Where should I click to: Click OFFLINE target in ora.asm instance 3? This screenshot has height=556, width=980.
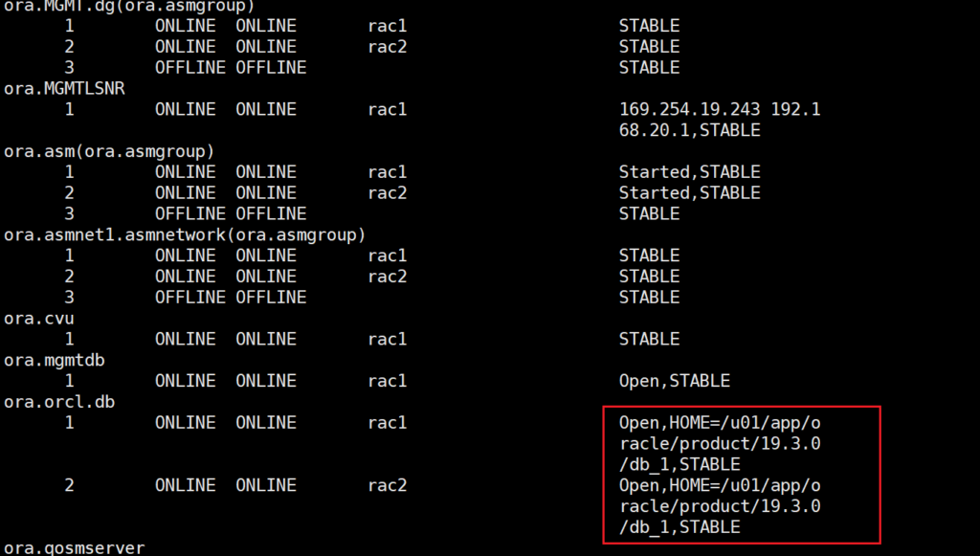coord(189,213)
